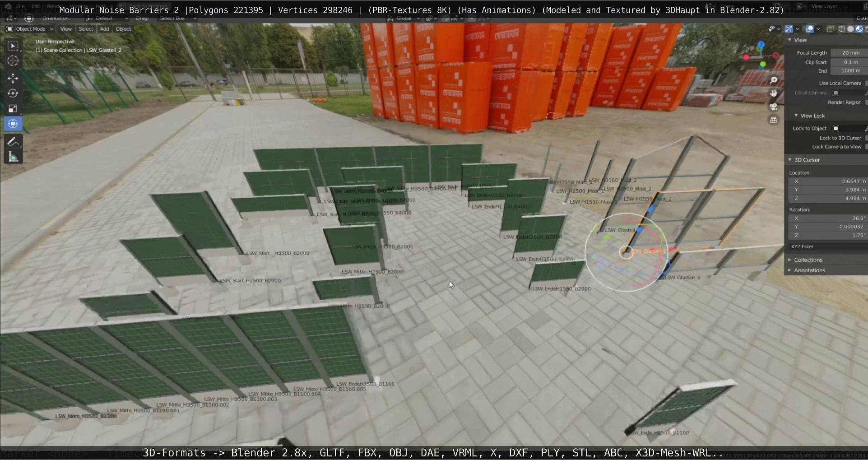Click the LSW_Ende_H3500_B1100 label near bottom right
Viewport: 868px width, 460px height.
660,432
